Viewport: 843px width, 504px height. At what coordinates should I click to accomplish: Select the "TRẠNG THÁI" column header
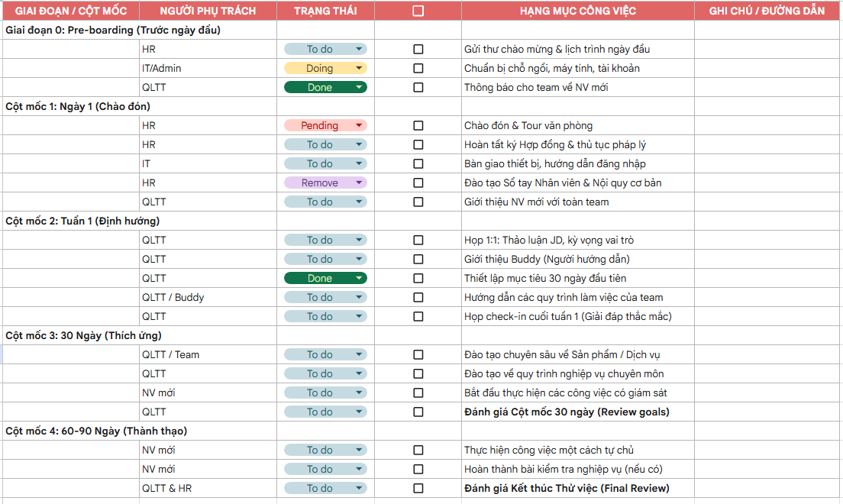point(325,11)
